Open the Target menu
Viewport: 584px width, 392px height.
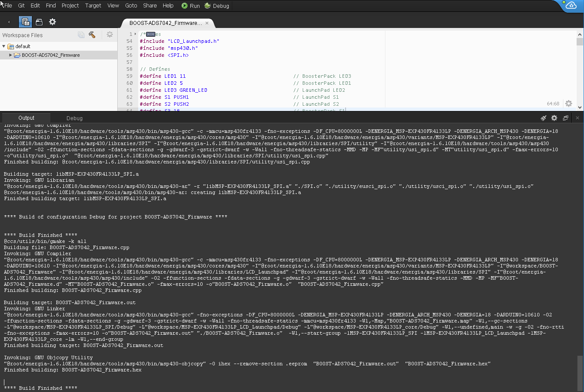coord(93,6)
